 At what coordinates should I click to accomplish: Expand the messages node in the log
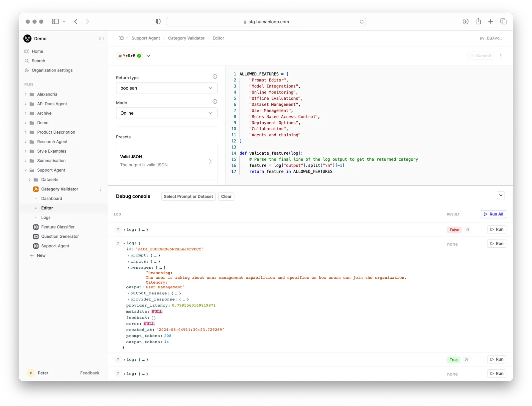pyautogui.click(x=128, y=268)
